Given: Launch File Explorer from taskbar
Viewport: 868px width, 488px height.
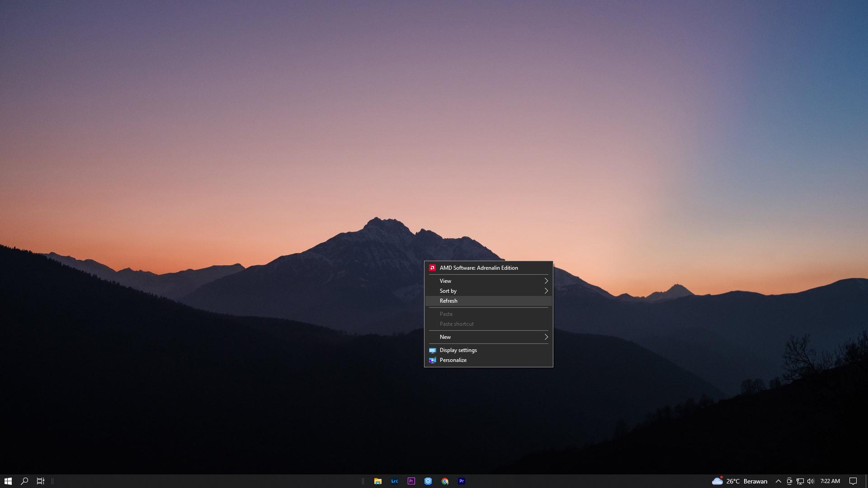Looking at the screenshot, I should [377, 481].
